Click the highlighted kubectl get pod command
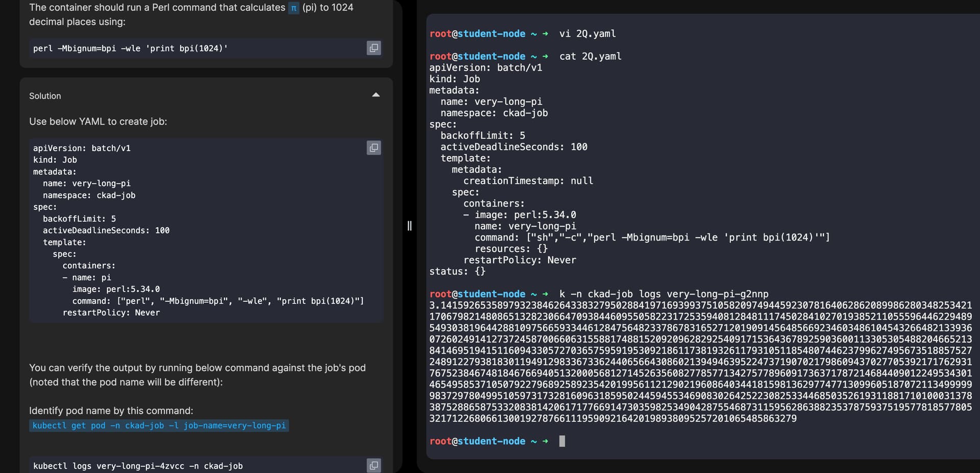980x473 pixels. [159, 425]
